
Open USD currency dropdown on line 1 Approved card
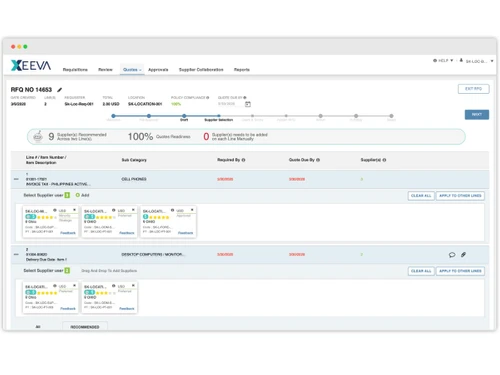(x=180, y=211)
